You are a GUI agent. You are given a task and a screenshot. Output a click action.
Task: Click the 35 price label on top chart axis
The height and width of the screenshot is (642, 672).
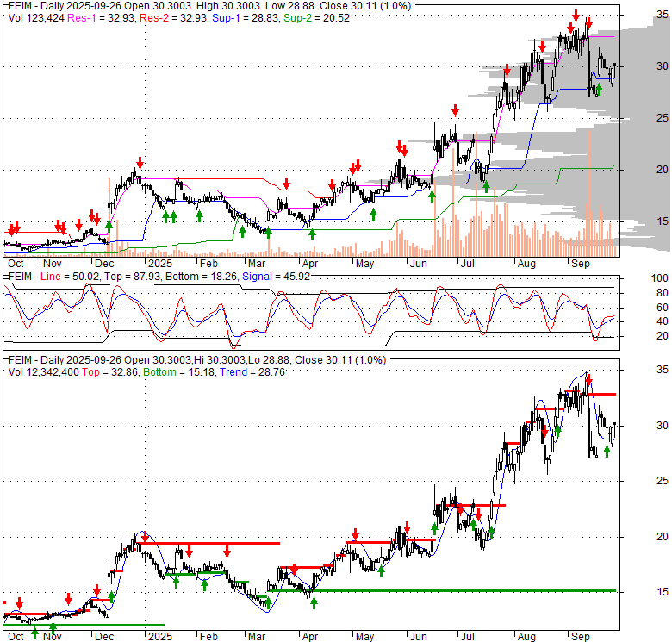pyautogui.click(x=663, y=15)
